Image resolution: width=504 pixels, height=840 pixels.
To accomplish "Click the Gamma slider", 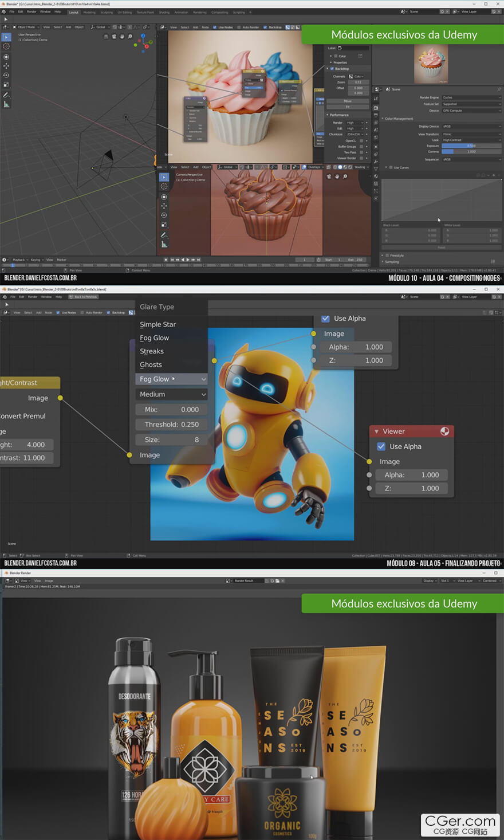I will point(471,151).
